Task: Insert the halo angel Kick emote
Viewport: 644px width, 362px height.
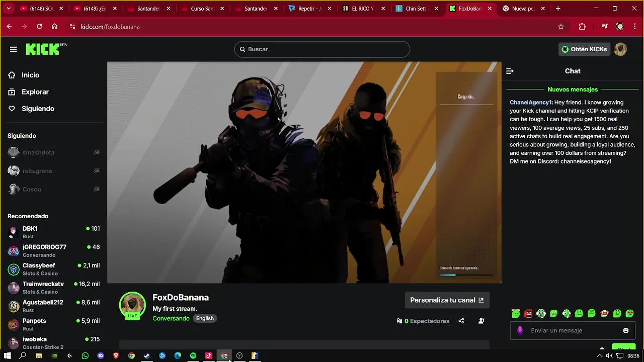Action: tap(516, 313)
